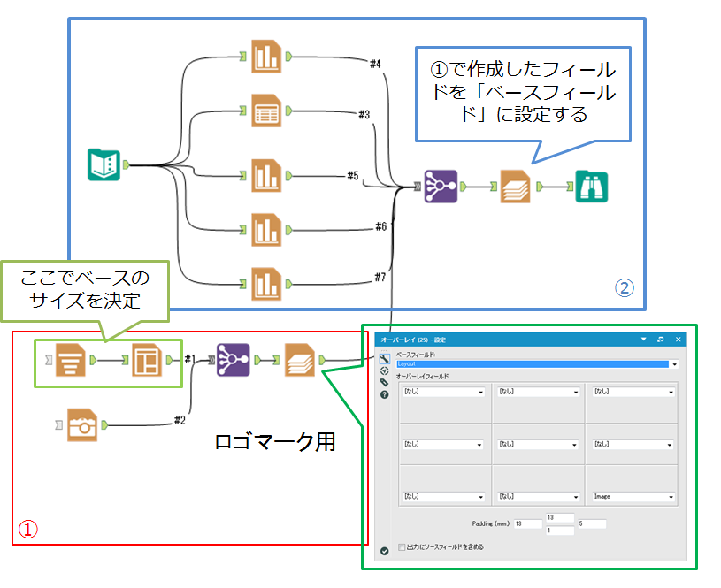Click the right Padding field showing 5
Viewport: 721px width, 588px height.
[590, 523]
